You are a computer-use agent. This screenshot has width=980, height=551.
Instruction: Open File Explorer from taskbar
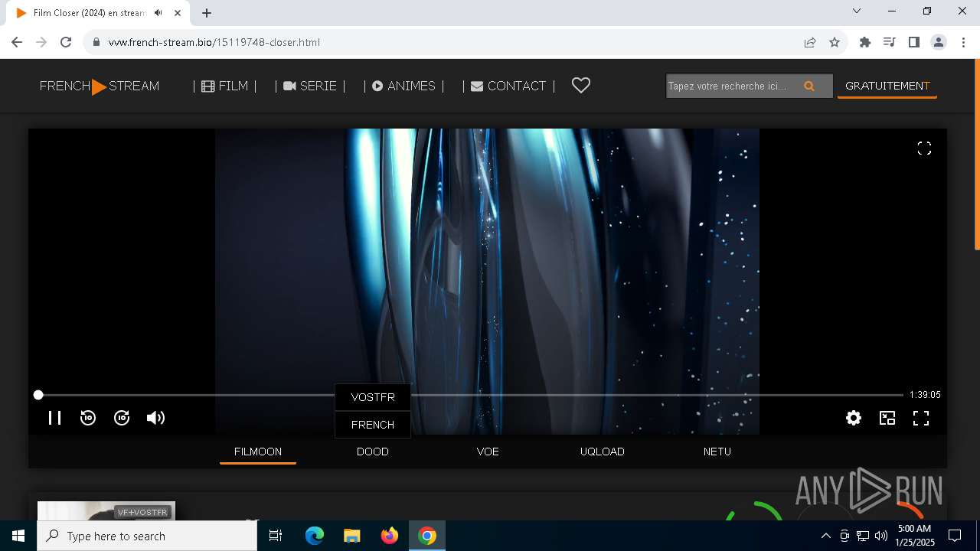point(351,536)
